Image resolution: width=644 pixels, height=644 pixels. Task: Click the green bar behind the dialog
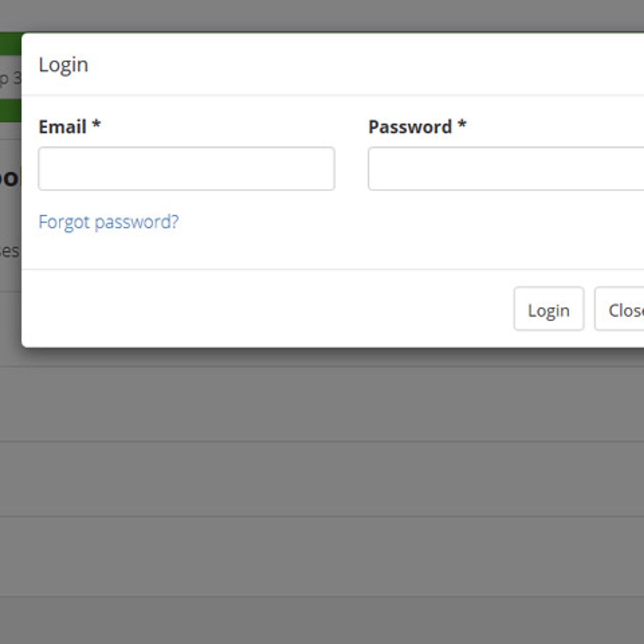coord(10,44)
